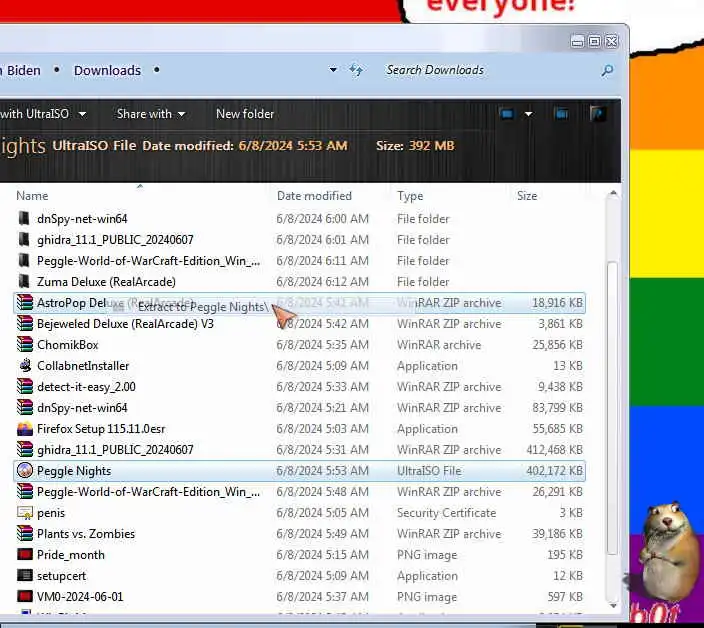This screenshot has height=628, width=704.
Task: Open the address bar history dropdown
Action: click(333, 70)
